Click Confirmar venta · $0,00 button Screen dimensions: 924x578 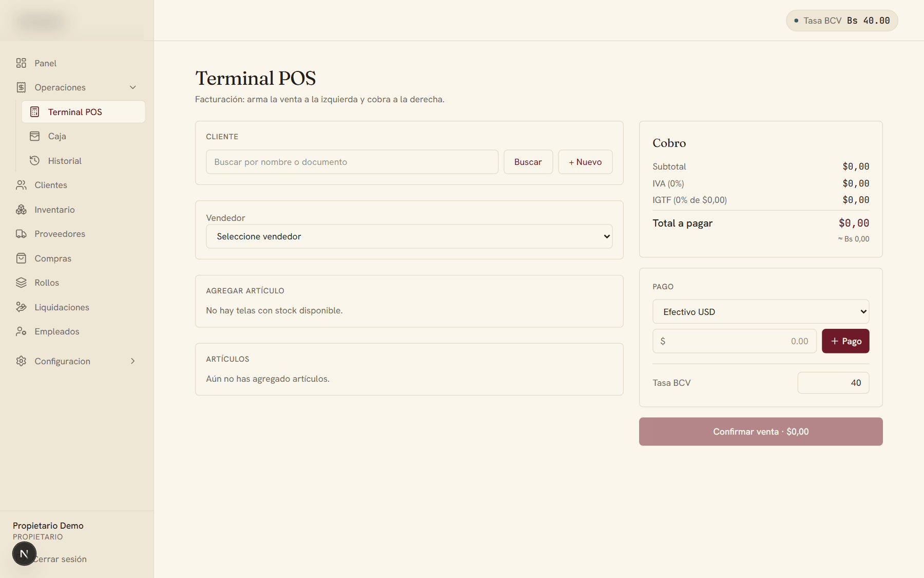pos(761,432)
